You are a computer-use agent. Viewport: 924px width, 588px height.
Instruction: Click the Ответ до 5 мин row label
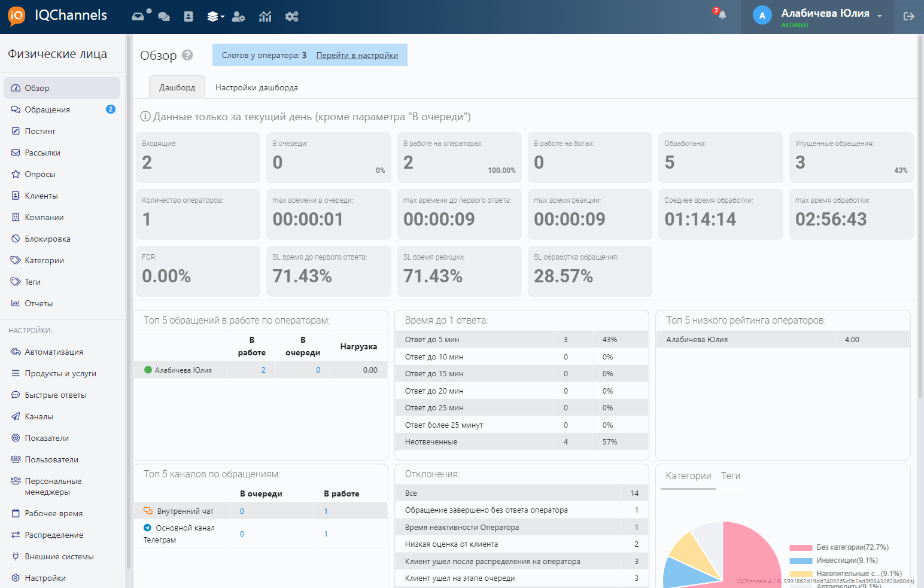tap(432, 340)
